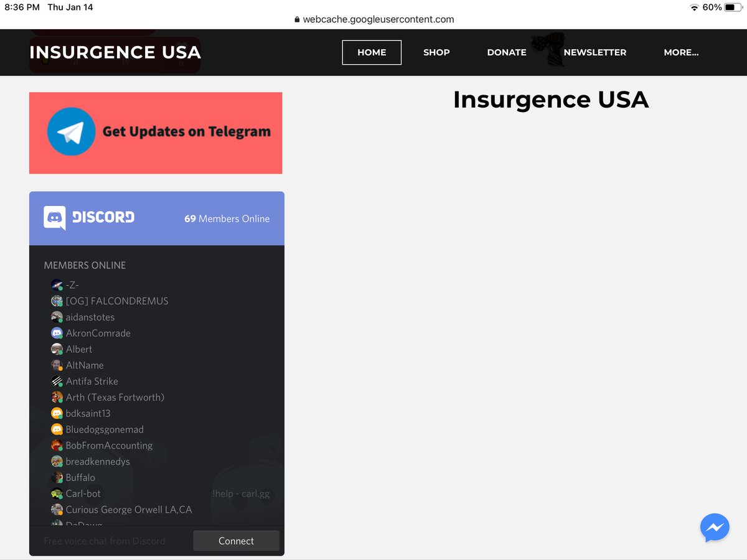Select member name AltName

point(85,365)
